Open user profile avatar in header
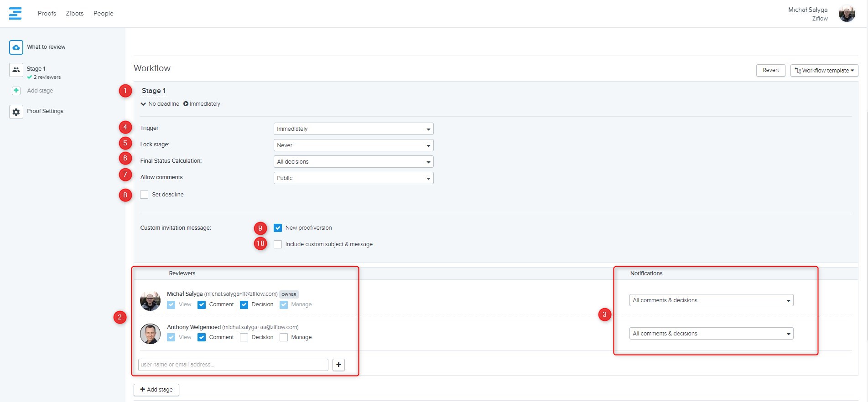This screenshot has width=868, height=402. (x=847, y=14)
